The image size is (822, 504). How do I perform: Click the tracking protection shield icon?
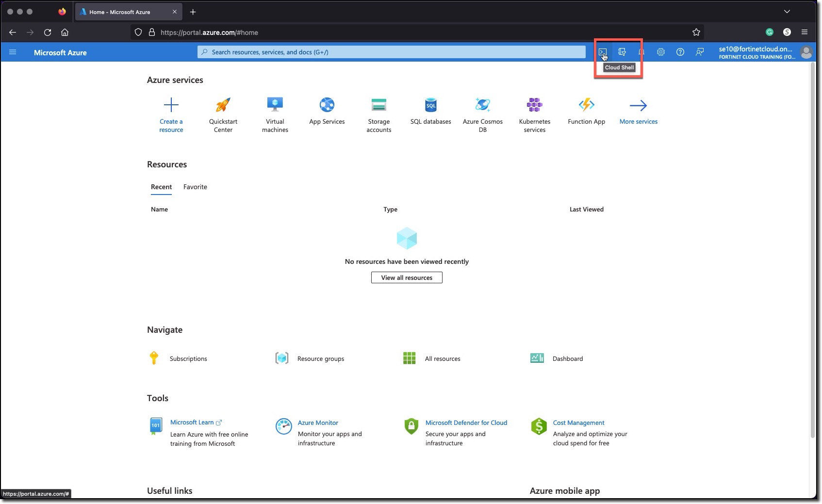click(138, 32)
